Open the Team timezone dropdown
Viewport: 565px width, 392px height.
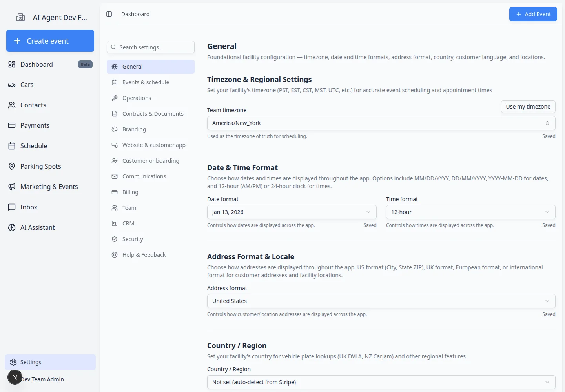381,123
